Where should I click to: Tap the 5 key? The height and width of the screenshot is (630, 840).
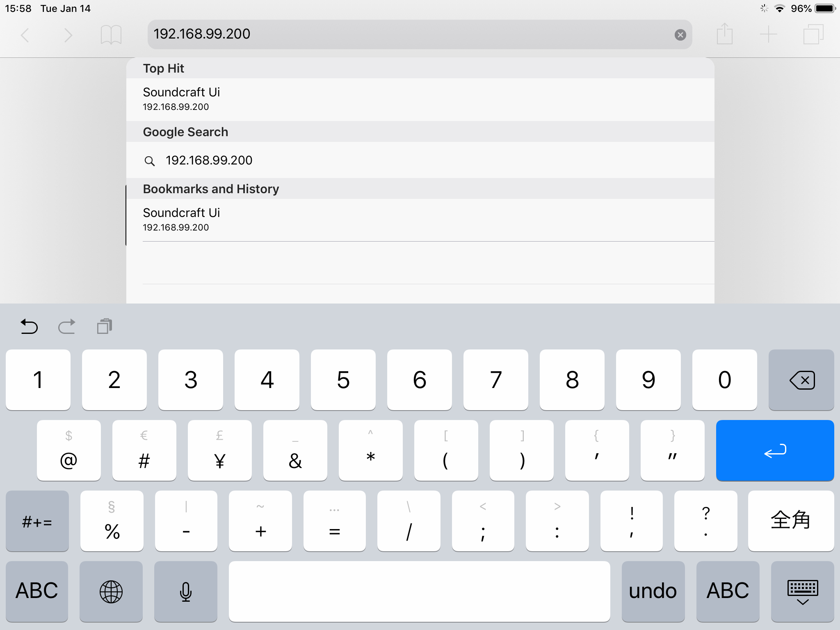tap(343, 380)
